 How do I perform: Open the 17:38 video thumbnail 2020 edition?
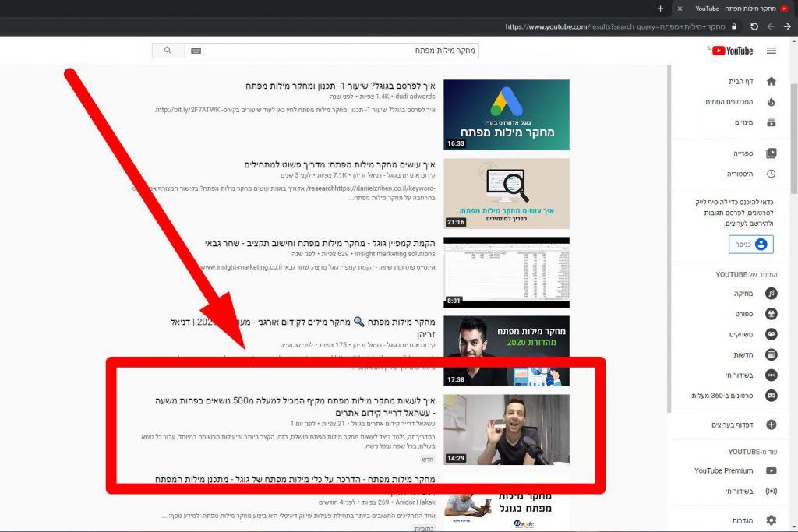(x=507, y=351)
